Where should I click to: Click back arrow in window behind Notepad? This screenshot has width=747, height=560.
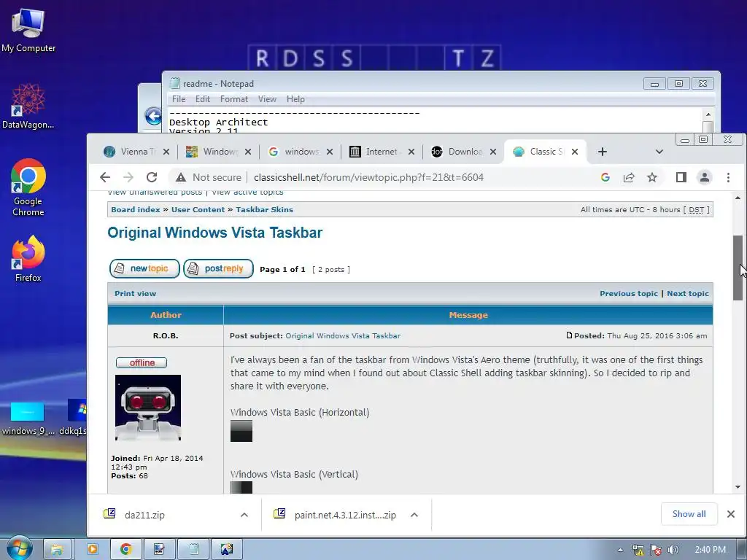point(153,116)
